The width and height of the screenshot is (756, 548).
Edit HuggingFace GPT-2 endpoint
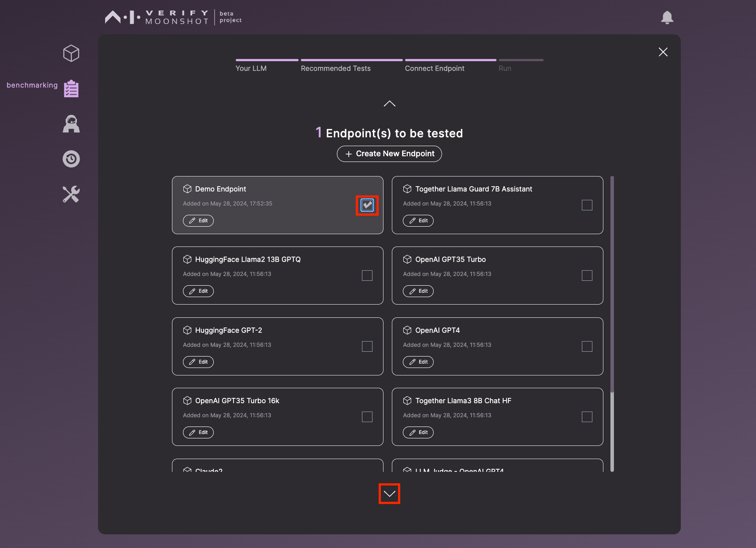tap(198, 362)
